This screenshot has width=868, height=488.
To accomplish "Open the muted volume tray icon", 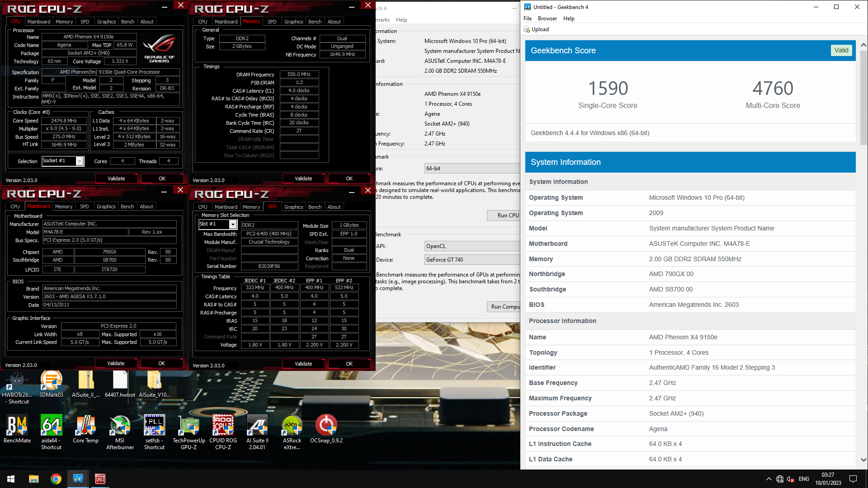I will pyautogui.click(x=791, y=479).
